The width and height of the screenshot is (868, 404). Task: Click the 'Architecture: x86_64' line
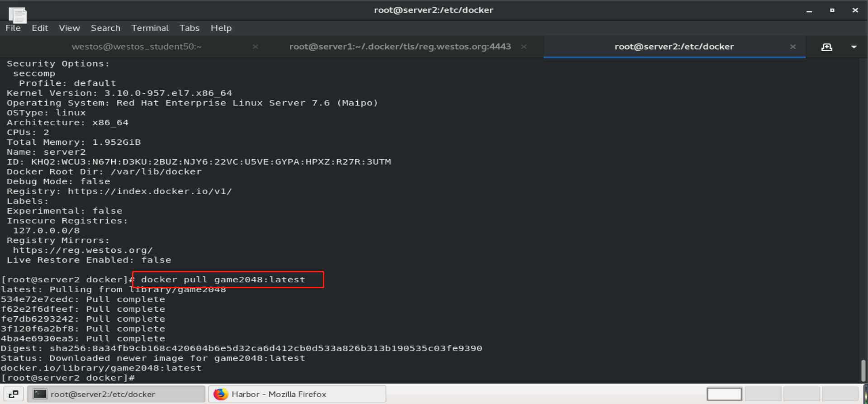[67, 123]
